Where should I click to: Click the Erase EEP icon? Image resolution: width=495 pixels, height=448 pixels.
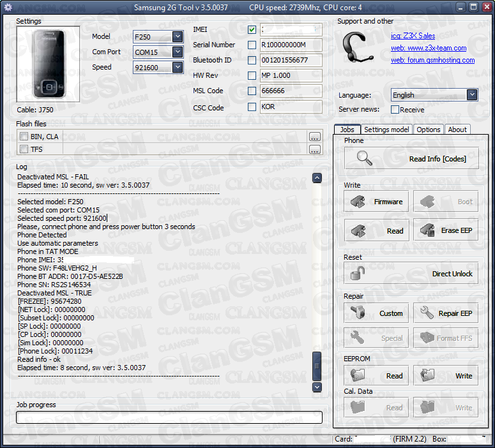[x=427, y=230]
